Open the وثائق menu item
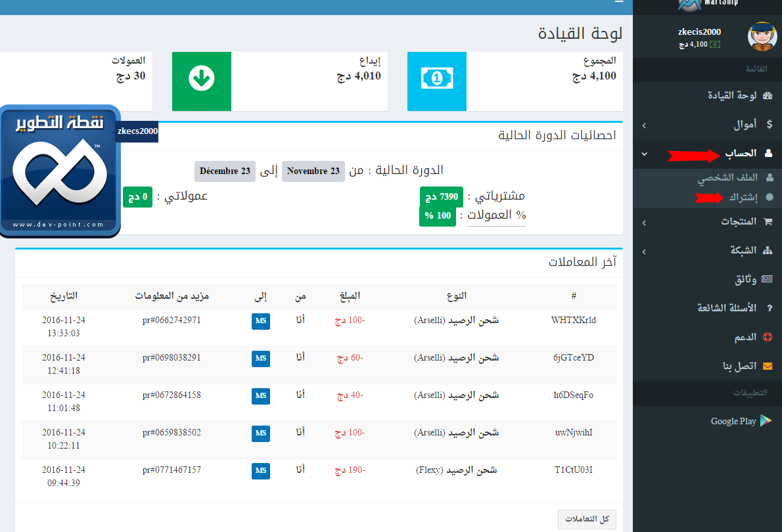This screenshot has height=532, width=782. (x=708, y=279)
